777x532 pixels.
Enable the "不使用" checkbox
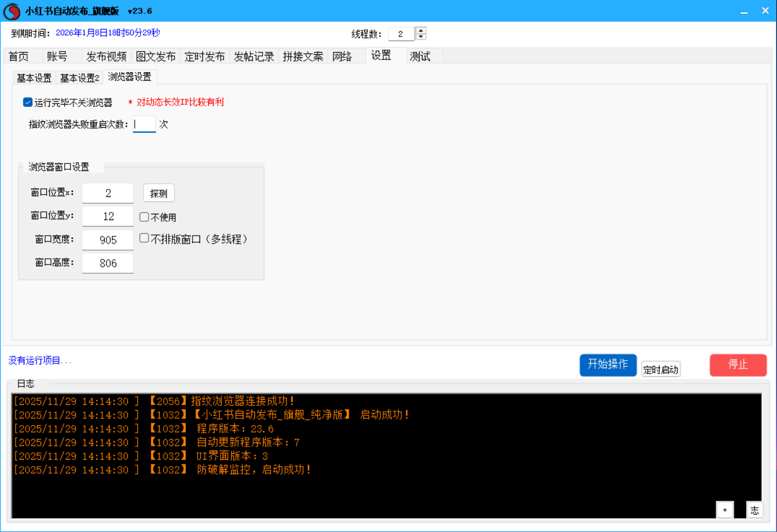145,217
